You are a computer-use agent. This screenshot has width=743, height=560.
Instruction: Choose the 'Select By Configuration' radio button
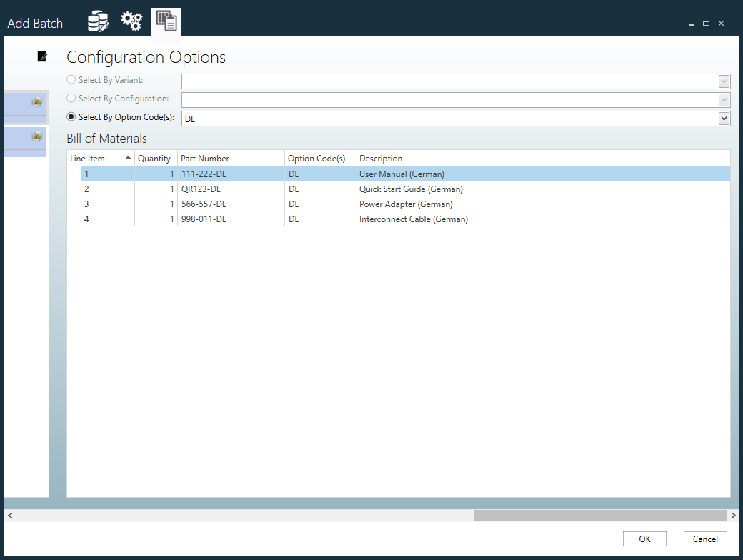point(71,99)
